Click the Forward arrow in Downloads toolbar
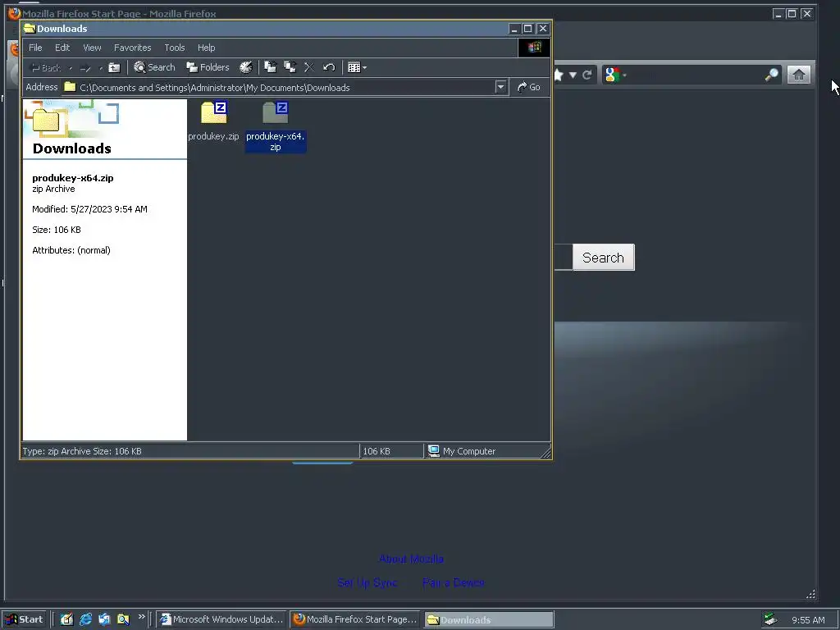Viewport: 840px width, 630px height. 85,67
